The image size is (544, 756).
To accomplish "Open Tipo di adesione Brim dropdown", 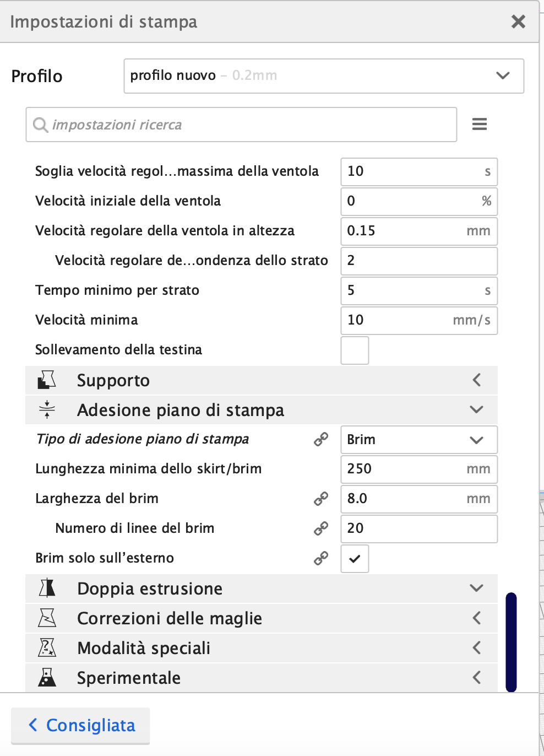I will tap(418, 440).
